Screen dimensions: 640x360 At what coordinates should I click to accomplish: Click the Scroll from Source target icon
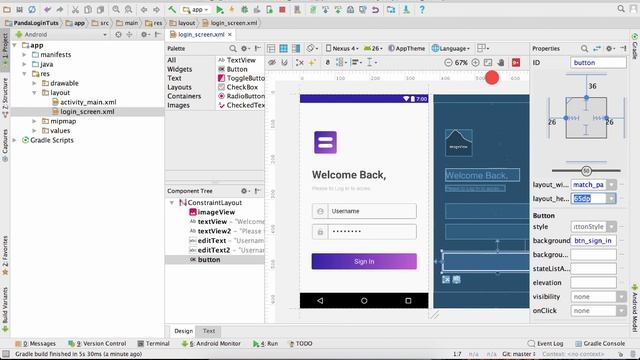[x=118, y=35]
